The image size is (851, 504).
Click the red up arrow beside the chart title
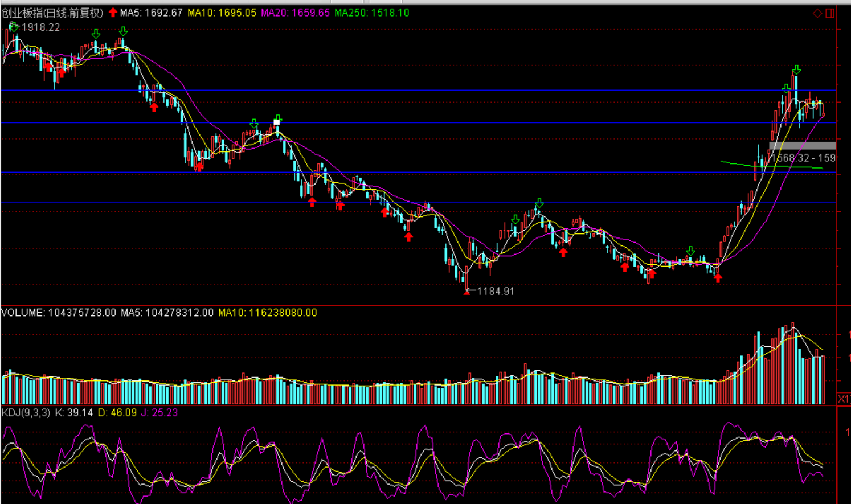pyautogui.click(x=113, y=13)
